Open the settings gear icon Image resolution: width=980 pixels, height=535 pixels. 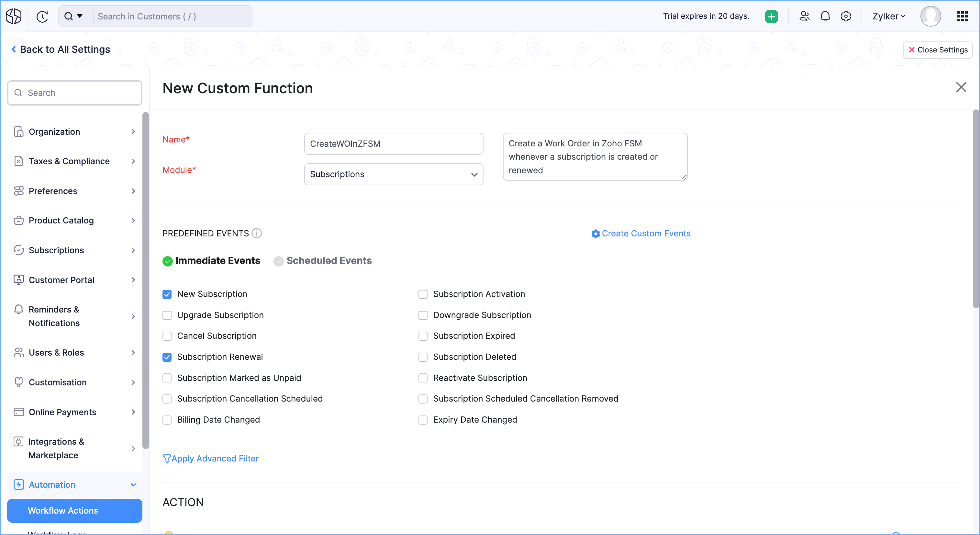coord(846,17)
